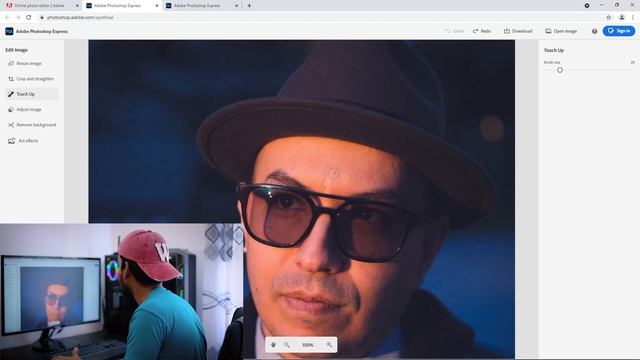This screenshot has width=640, height=360.
Task: Open a new browser tab
Action: (x=249, y=6)
